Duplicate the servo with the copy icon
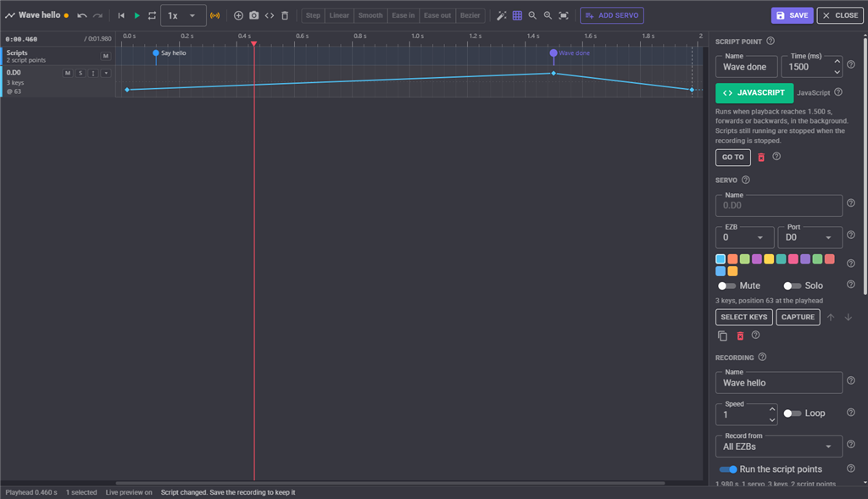868x499 pixels. [x=722, y=335]
